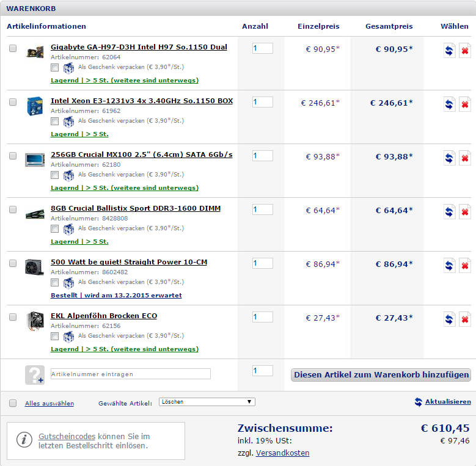Open Intel Xeon E3-1231v3 product link

tap(142, 101)
